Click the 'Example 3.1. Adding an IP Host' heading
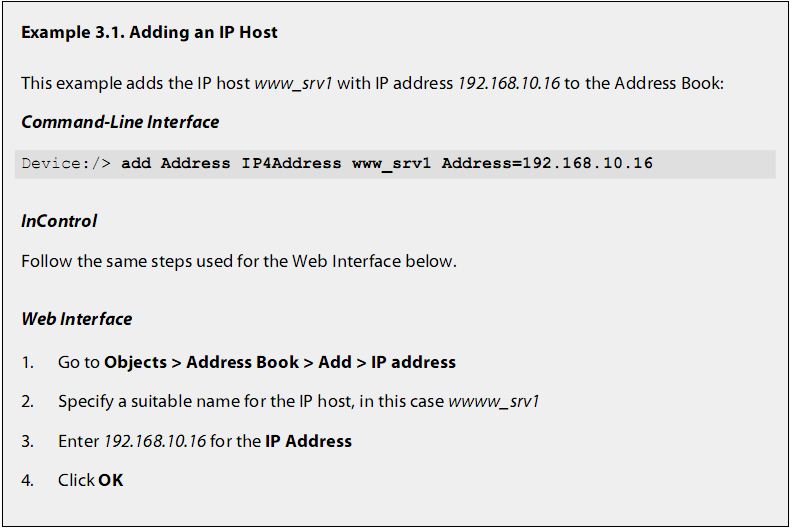Screen dimensions: 793x529 (x=149, y=32)
